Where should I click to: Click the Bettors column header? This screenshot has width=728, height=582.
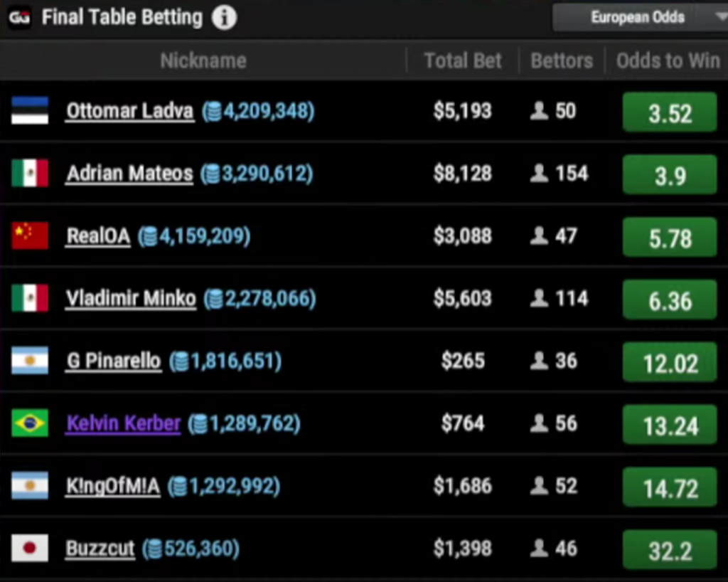coord(562,61)
